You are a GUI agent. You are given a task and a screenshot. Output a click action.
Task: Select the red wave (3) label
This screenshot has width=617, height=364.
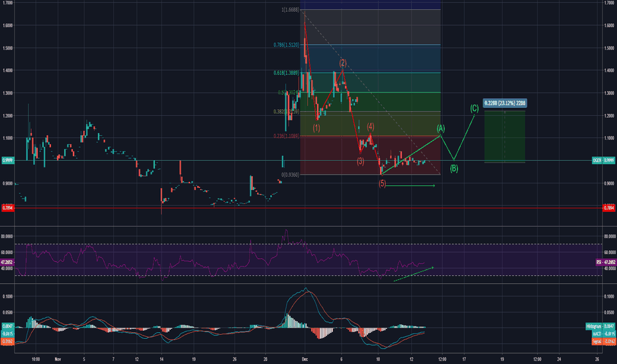click(x=360, y=161)
